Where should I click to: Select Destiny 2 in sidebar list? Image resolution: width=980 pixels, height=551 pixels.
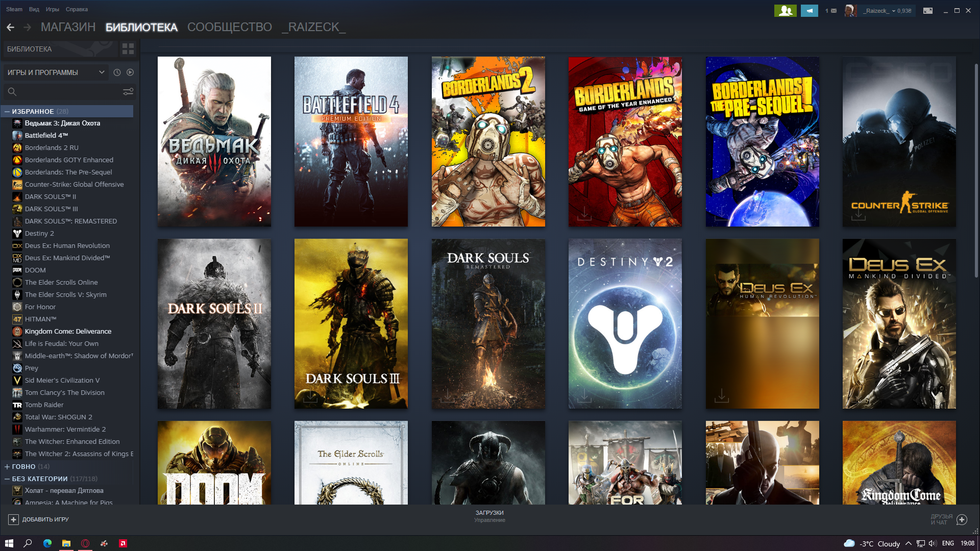(x=39, y=233)
